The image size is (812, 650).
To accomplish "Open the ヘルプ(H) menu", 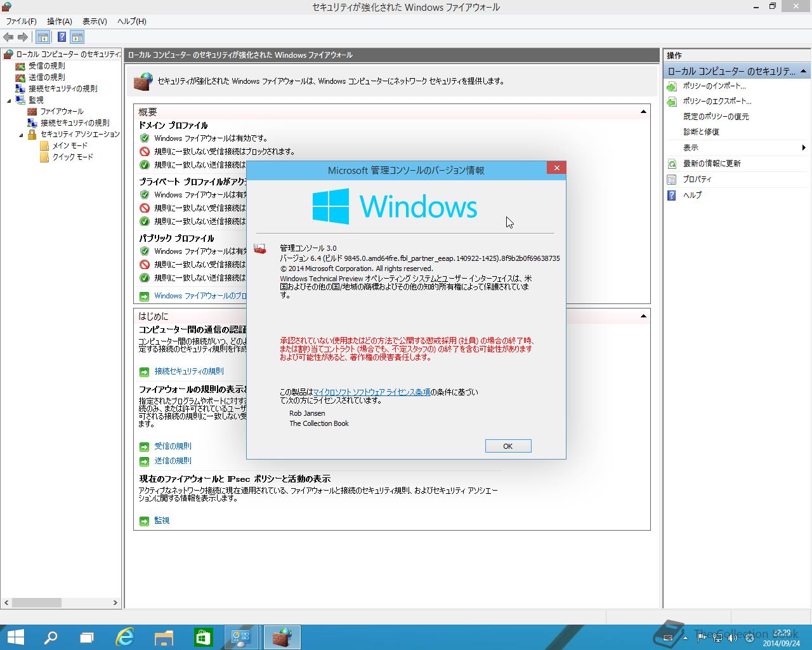I will [131, 21].
